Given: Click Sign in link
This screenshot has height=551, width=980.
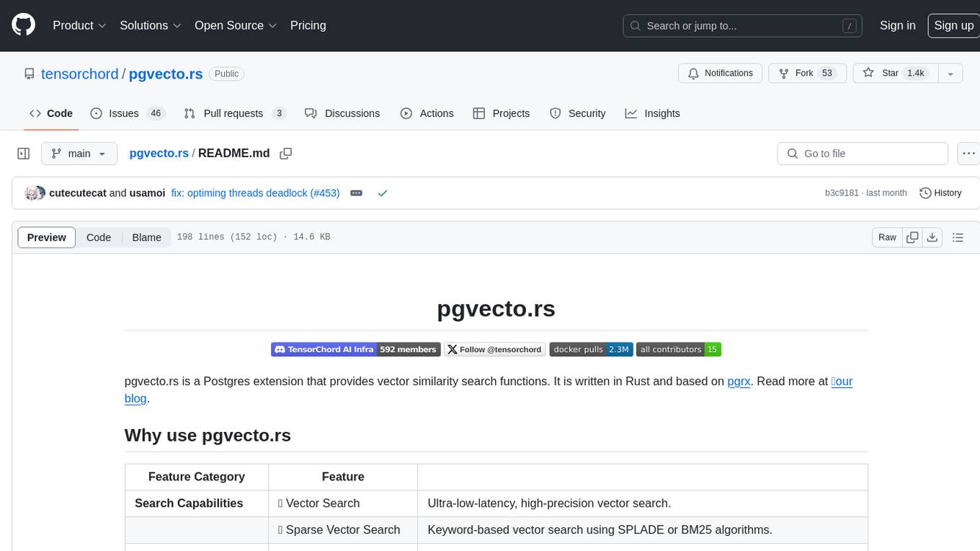Looking at the screenshot, I should (897, 25).
